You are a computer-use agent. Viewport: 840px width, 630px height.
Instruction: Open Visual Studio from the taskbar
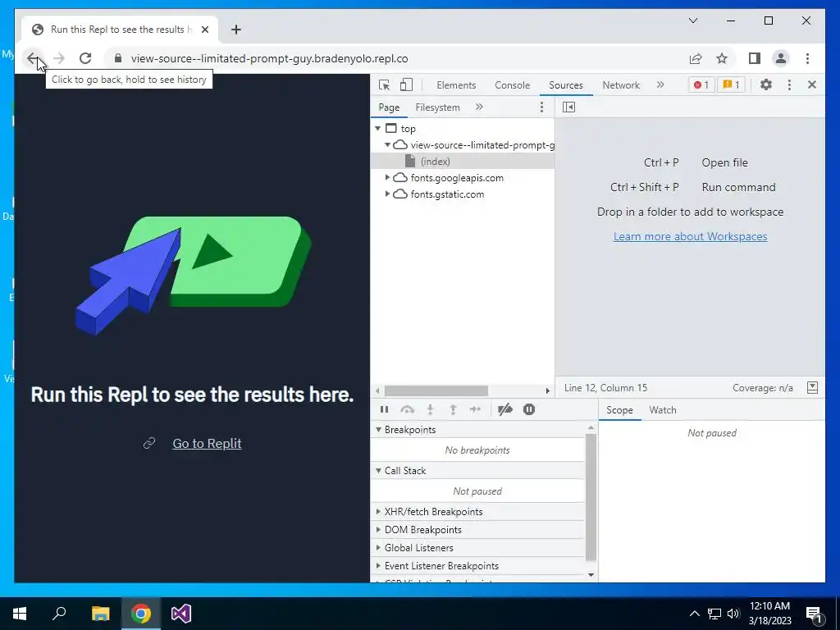coord(181,614)
